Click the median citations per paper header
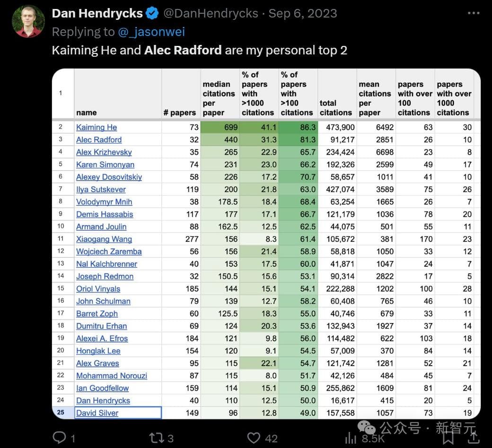This screenshot has width=492, height=448. (x=219, y=98)
